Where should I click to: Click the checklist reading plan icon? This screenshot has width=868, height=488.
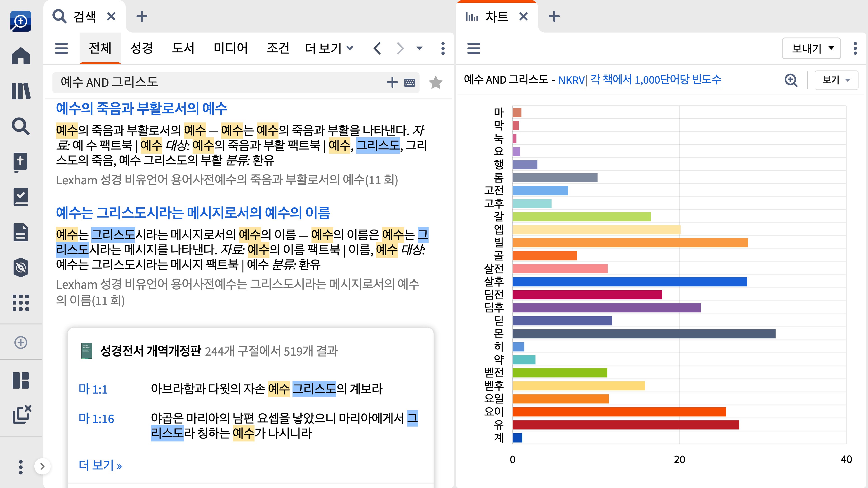pos(21,197)
